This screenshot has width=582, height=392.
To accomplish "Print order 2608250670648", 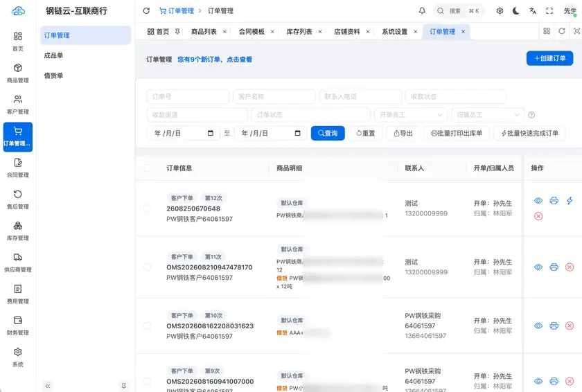I will pyautogui.click(x=554, y=201).
